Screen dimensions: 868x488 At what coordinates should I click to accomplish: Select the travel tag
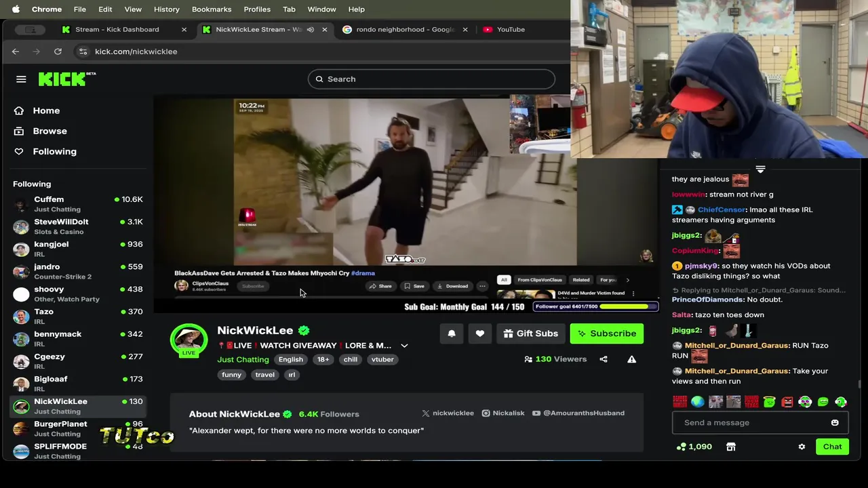[265, 375]
